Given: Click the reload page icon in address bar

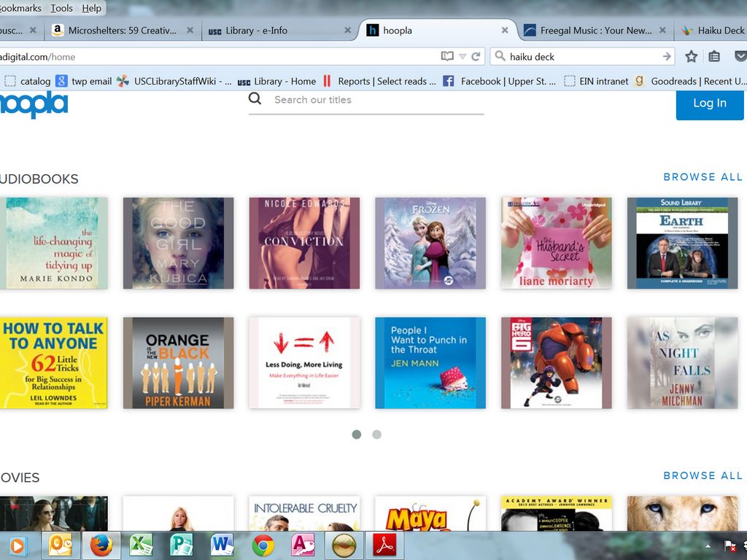Looking at the screenshot, I should 476,56.
